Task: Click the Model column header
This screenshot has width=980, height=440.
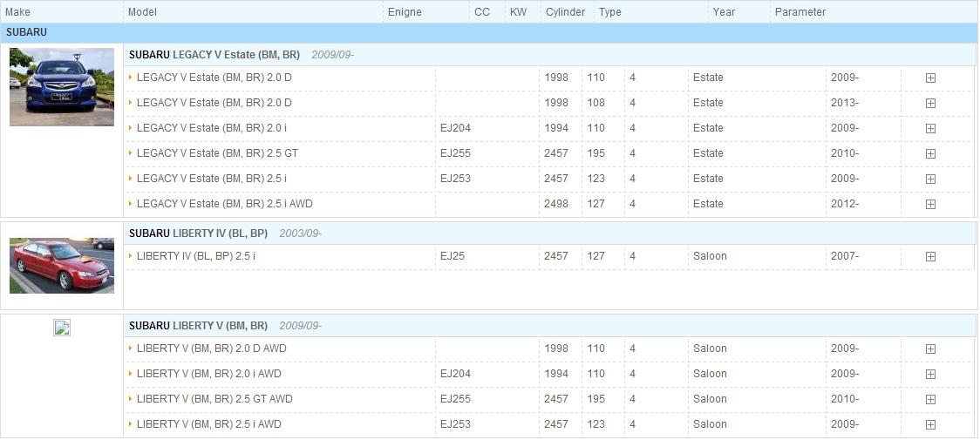Action: pyautogui.click(x=142, y=12)
